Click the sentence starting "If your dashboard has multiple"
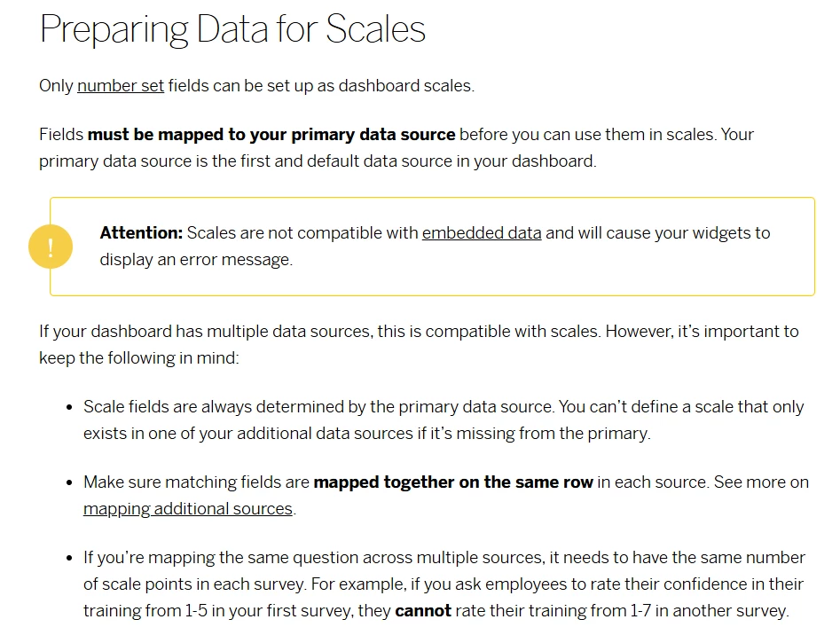 click(x=419, y=332)
